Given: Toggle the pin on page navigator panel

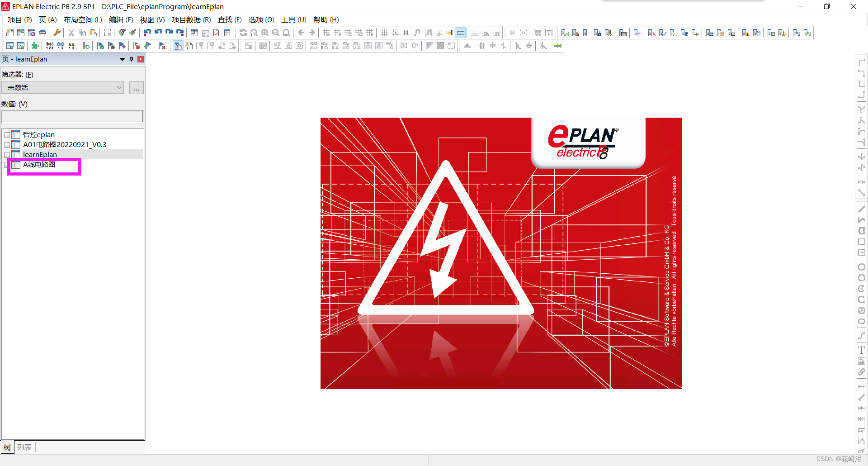Looking at the screenshot, I should coord(132,59).
